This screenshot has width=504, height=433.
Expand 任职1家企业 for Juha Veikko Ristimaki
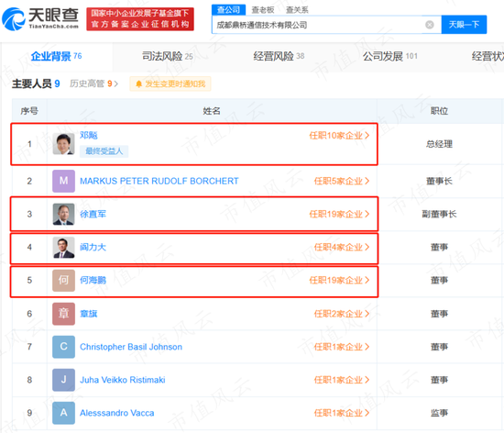[x=342, y=380]
